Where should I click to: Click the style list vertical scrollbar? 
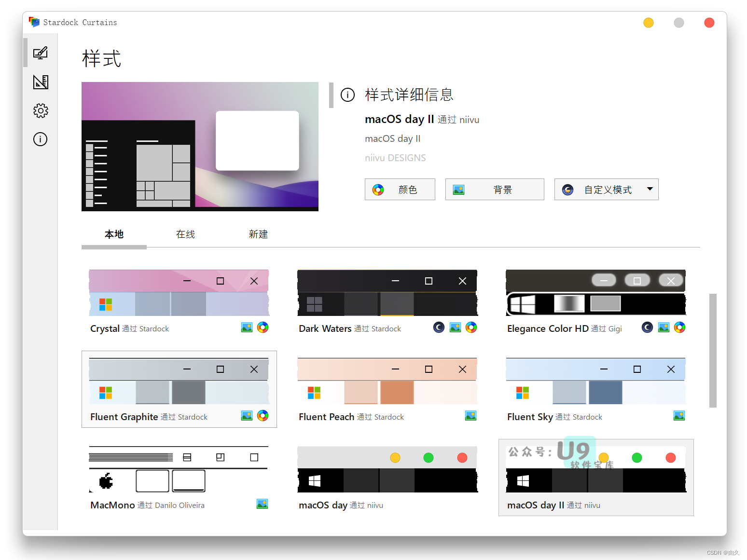tap(713, 351)
